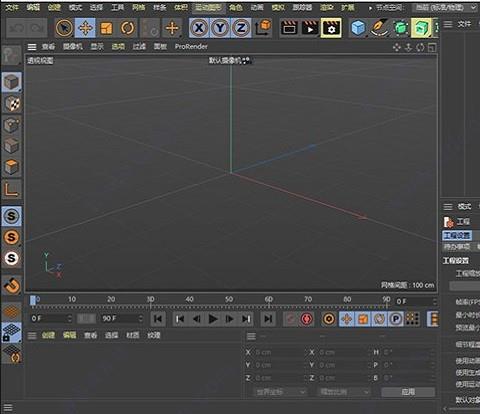Toggle Position keyframe recording icon
The height and width of the screenshot is (414, 480).
pyautogui.click(x=347, y=319)
